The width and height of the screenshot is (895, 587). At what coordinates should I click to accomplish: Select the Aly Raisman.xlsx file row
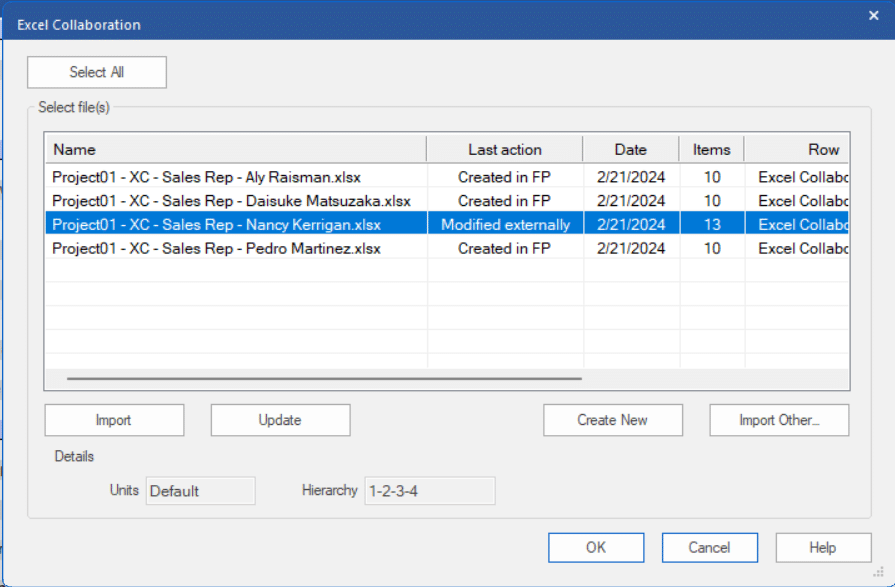[x=447, y=177]
